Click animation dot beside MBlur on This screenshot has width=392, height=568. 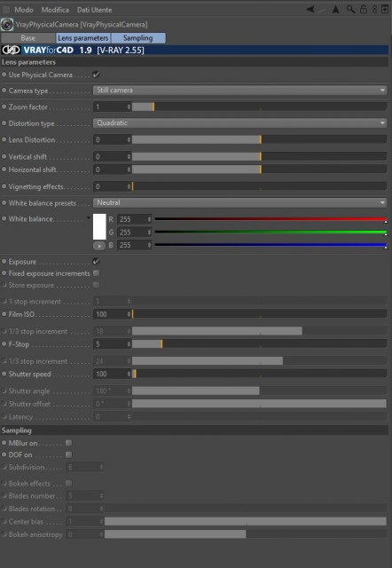tap(4, 443)
